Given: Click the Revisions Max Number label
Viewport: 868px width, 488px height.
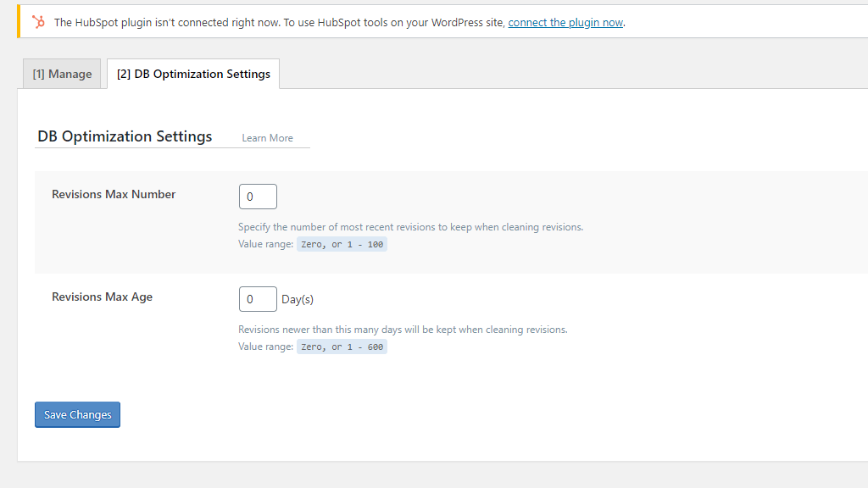Looking at the screenshot, I should (114, 194).
